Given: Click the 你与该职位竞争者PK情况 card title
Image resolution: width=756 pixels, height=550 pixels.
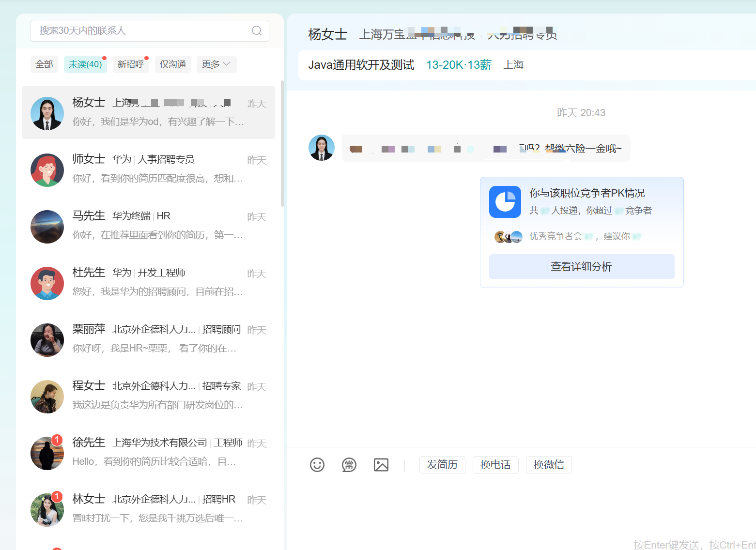Looking at the screenshot, I should [x=587, y=193].
